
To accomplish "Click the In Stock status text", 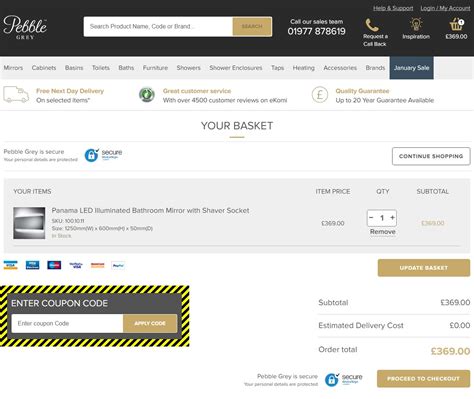I will pyautogui.click(x=61, y=236).
